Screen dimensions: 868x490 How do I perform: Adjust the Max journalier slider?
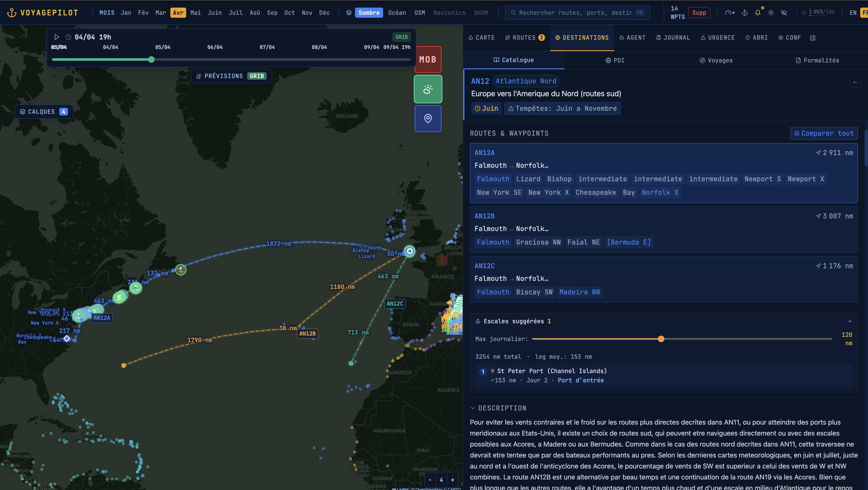(x=661, y=339)
